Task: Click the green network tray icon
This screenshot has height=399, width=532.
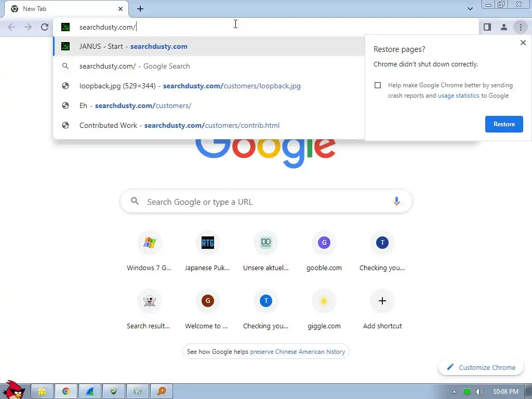Action: pyautogui.click(x=467, y=392)
